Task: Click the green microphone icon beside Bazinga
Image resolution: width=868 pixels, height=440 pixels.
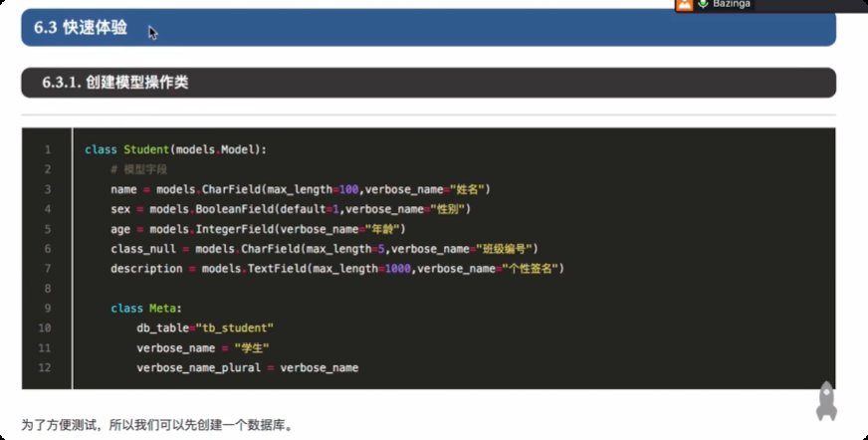Action: click(x=703, y=4)
